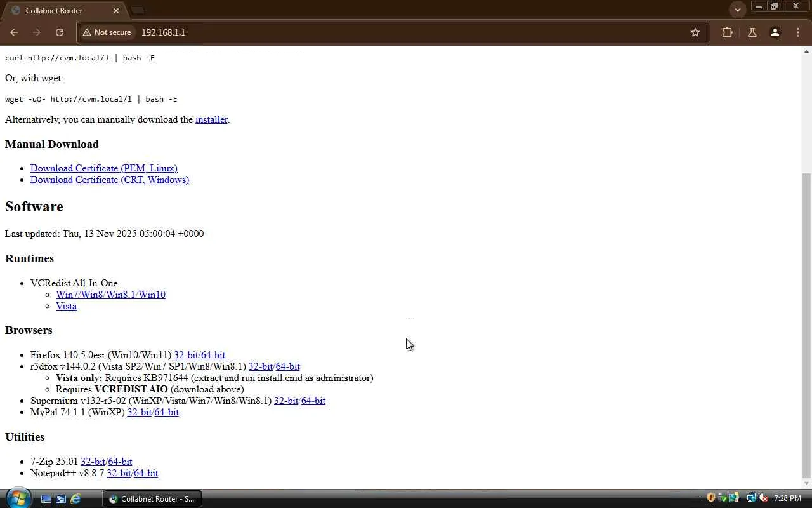Click the Software heading

tap(34, 206)
